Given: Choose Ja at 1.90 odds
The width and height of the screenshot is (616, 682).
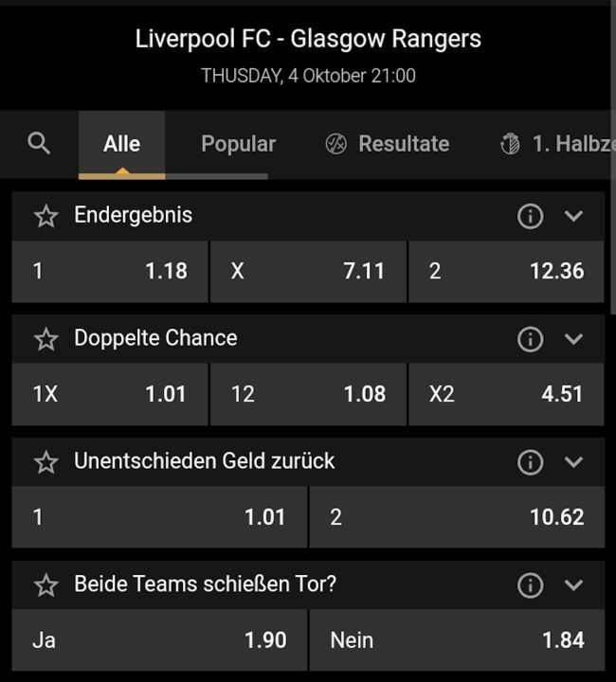Looking at the screenshot, I should click(159, 640).
